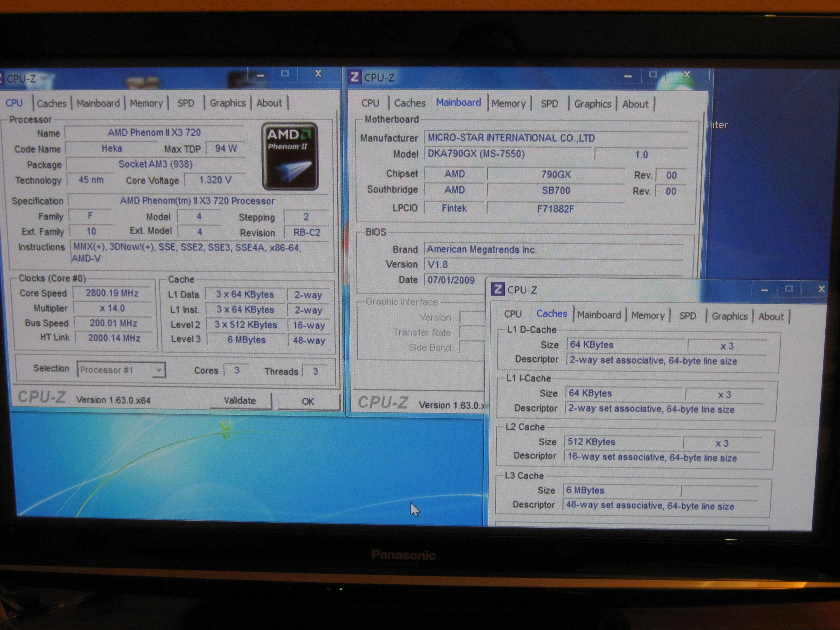Go to Mainboard tab in the Caches window
Viewport: 840px width, 630px height.
click(x=599, y=315)
